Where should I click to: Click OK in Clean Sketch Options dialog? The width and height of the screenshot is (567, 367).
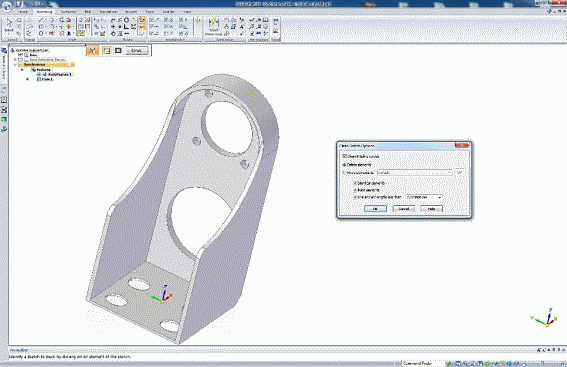[375, 209]
